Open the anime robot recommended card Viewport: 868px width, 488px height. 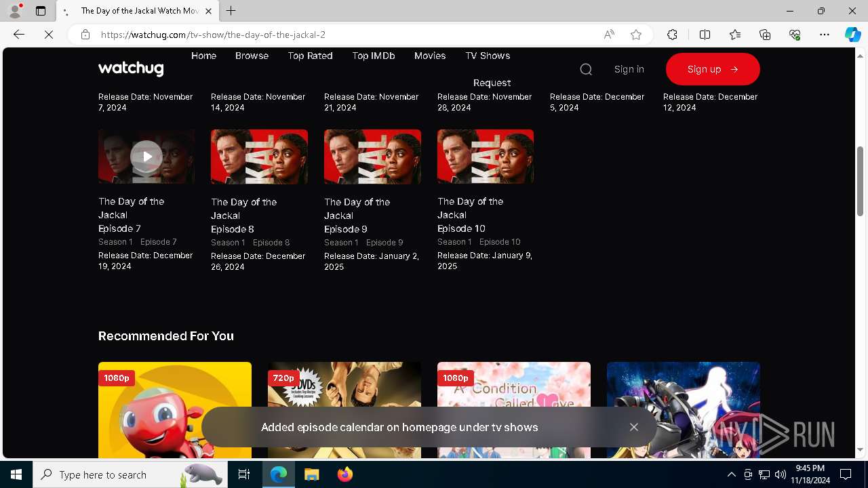click(684, 410)
